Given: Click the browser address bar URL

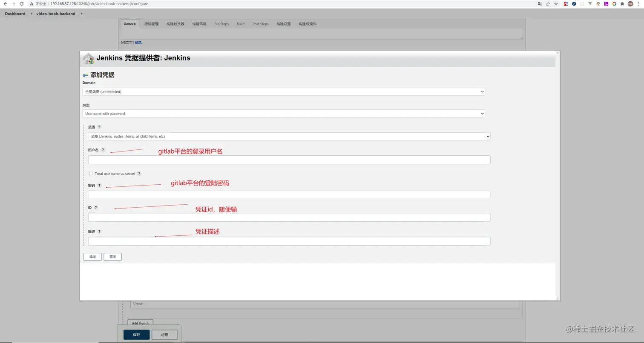Looking at the screenshot, I should click(x=99, y=4).
